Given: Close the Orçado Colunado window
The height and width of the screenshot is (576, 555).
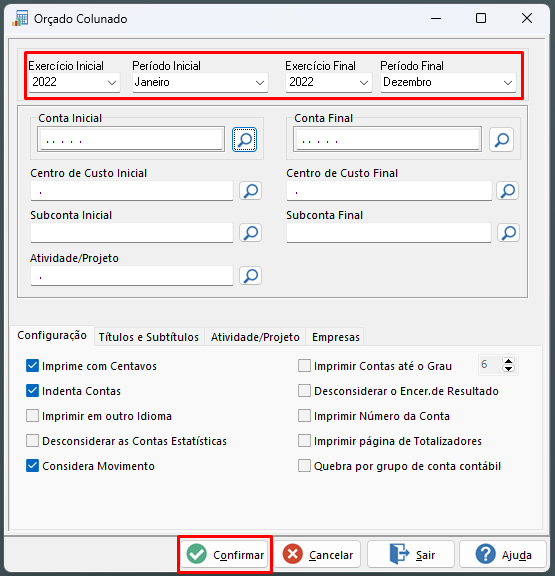Looking at the screenshot, I should point(527,18).
